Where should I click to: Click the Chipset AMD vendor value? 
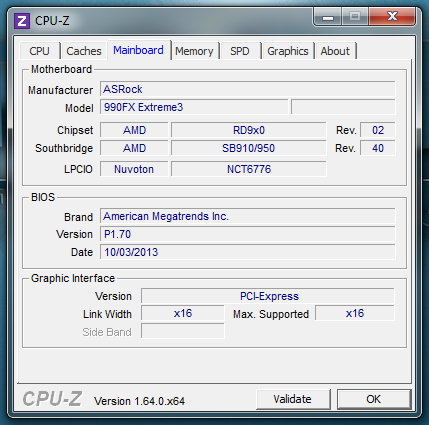pyautogui.click(x=134, y=130)
